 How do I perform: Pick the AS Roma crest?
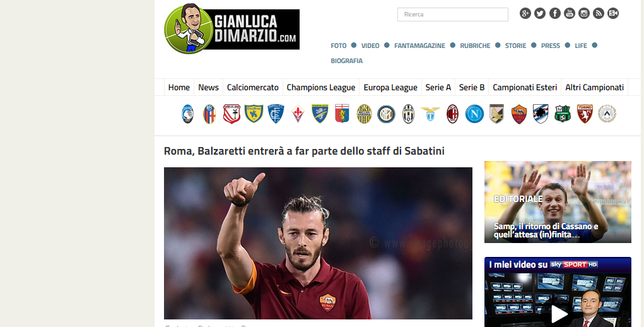coord(518,114)
